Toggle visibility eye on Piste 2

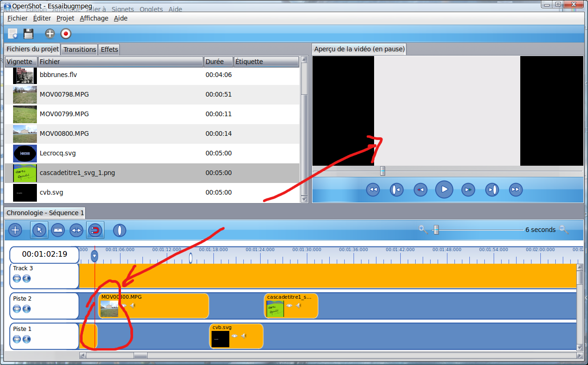point(17,309)
